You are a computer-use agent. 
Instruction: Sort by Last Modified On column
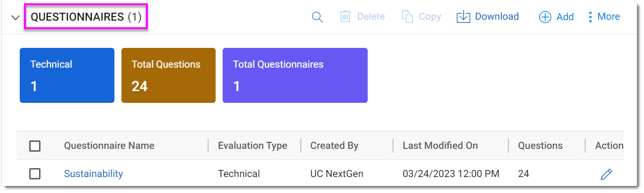pos(440,146)
